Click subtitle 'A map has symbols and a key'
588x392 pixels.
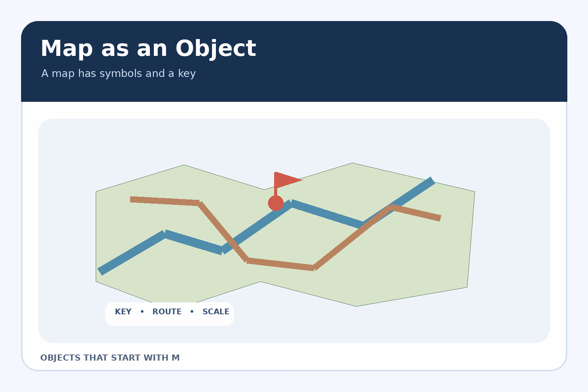[x=119, y=73]
